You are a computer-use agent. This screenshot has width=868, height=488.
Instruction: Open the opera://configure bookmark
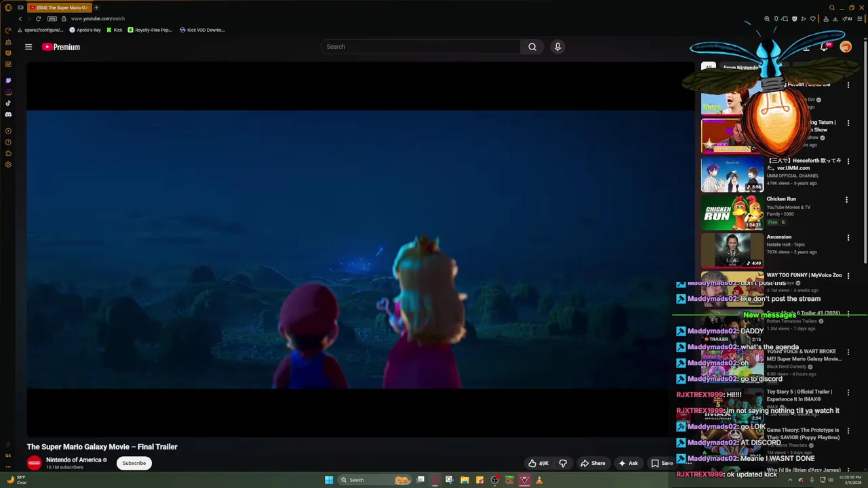click(41, 30)
